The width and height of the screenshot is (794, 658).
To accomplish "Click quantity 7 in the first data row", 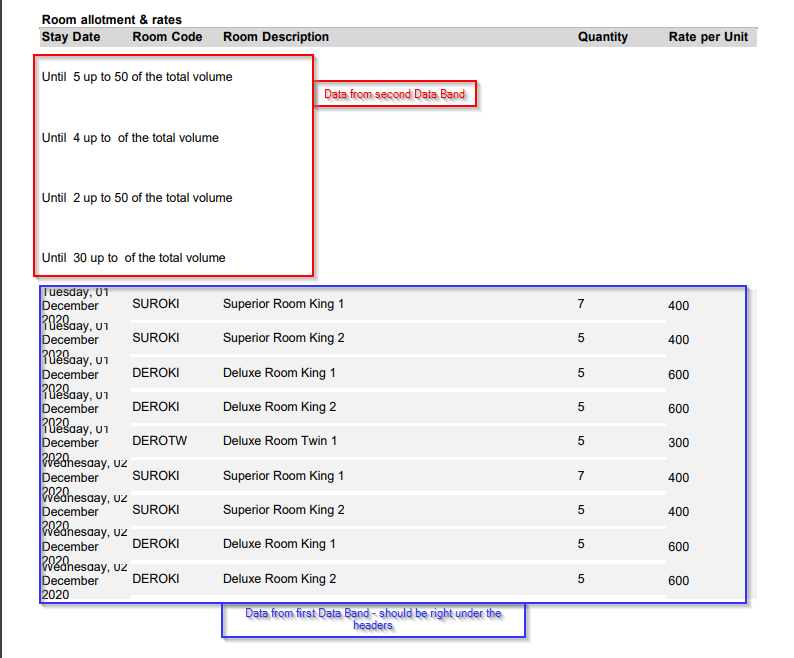I will (581, 304).
